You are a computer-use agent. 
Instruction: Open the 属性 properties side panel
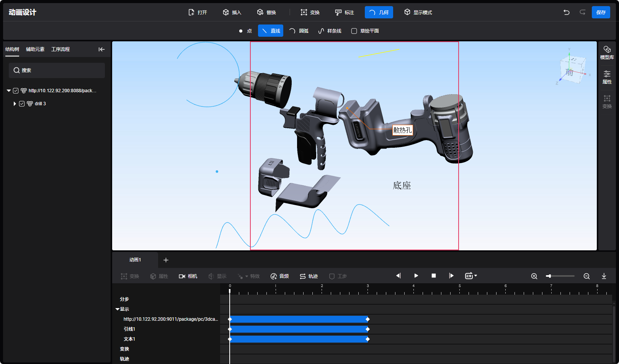pyautogui.click(x=607, y=77)
